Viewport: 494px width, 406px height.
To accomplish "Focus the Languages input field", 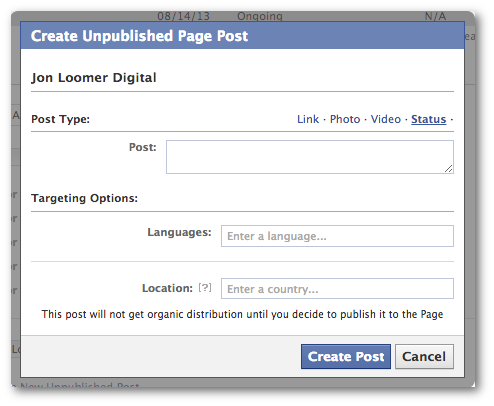I will 337,236.
